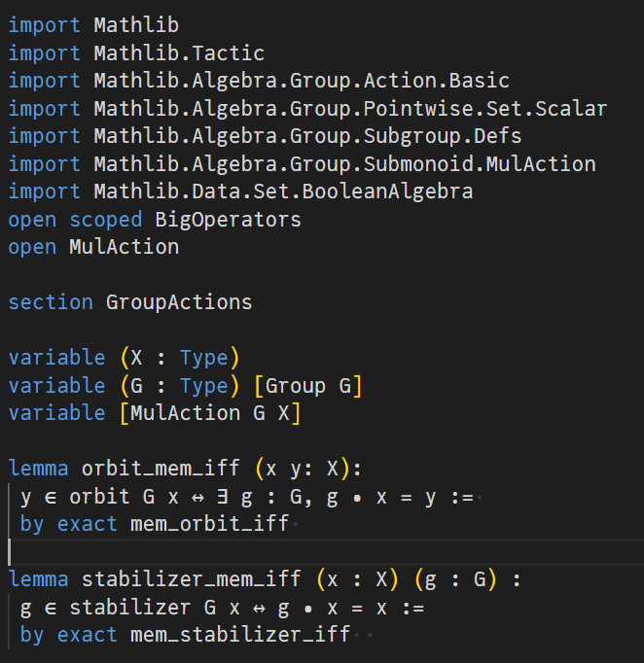Click the [Group G] instance bracket
This screenshot has width=644, height=663.
(307, 386)
